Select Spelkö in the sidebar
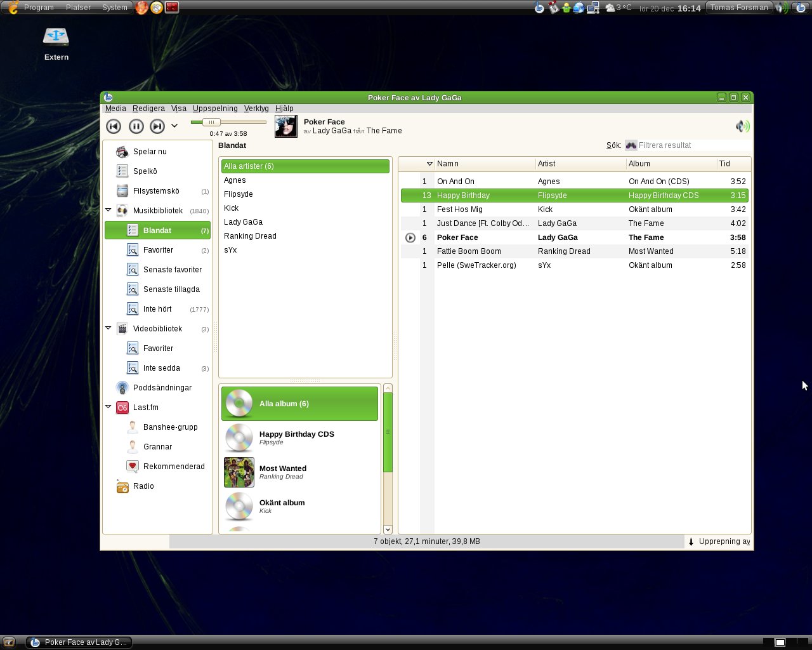The image size is (812, 650). pyautogui.click(x=157, y=171)
